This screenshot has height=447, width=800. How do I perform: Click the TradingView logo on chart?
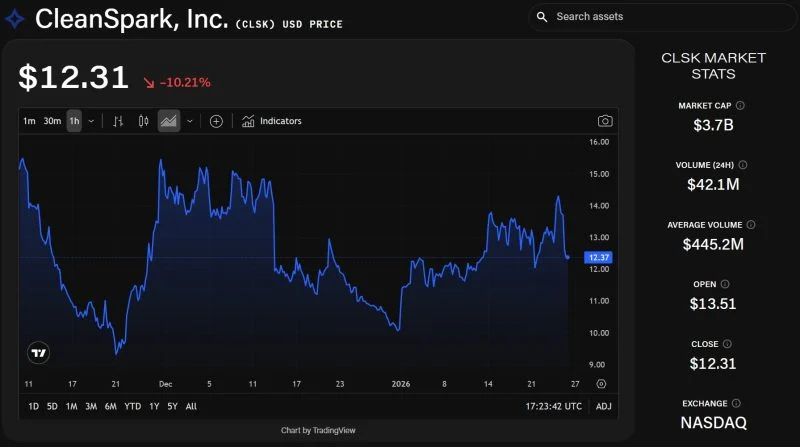click(39, 353)
